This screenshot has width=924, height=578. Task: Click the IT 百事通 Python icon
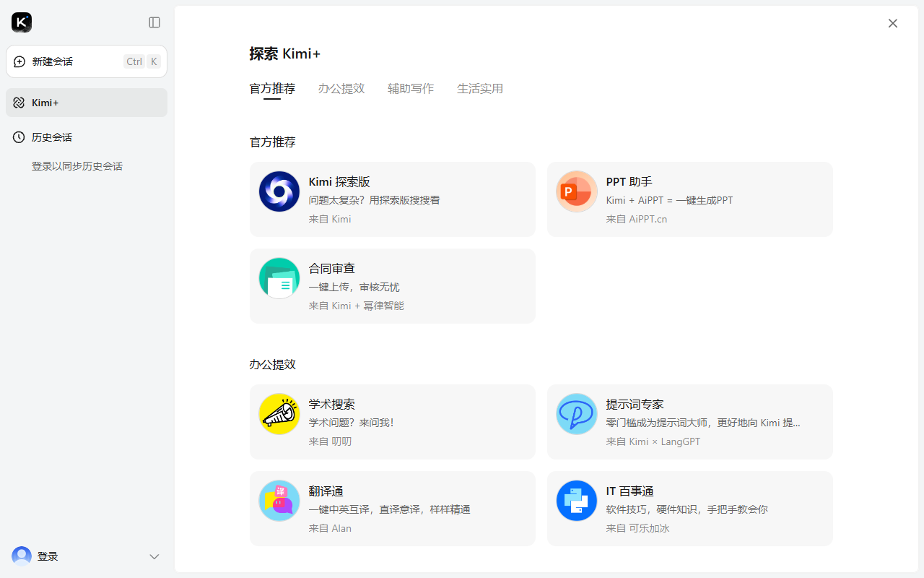click(x=577, y=501)
